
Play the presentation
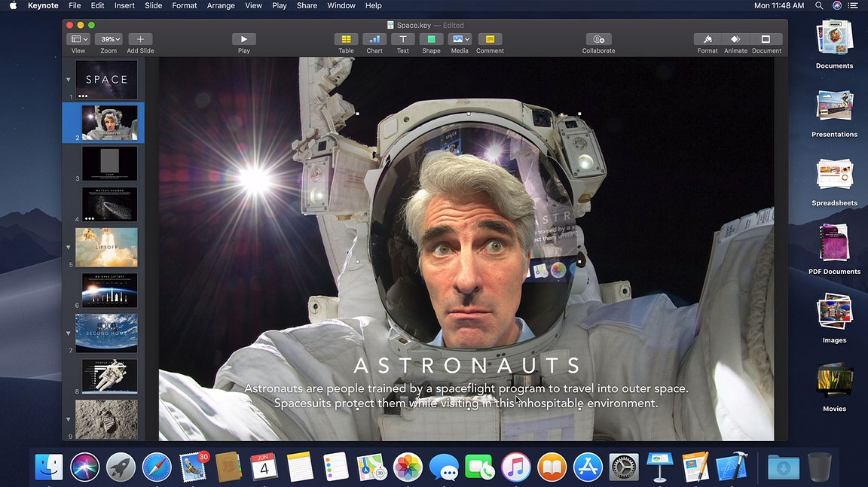point(243,38)
